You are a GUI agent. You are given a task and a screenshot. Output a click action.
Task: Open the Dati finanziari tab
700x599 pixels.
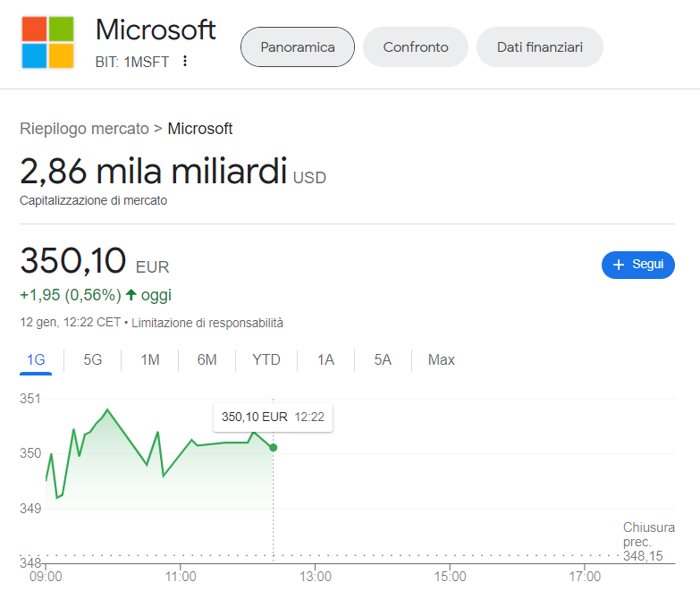[539, 47]
